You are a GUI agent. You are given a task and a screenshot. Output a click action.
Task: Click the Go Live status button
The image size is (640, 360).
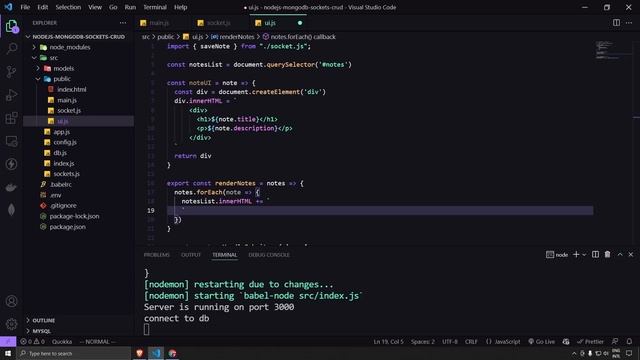coord(542,342)
